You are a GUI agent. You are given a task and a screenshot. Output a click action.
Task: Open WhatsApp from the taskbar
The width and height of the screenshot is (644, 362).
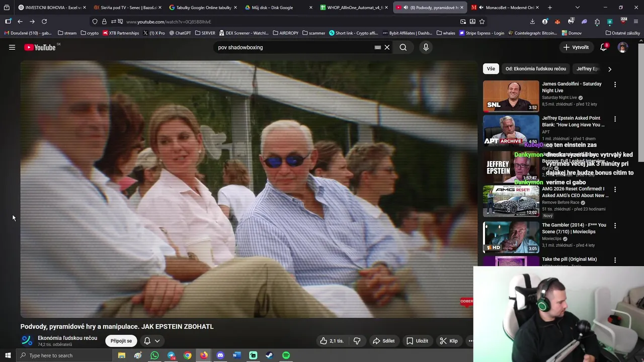154,355
